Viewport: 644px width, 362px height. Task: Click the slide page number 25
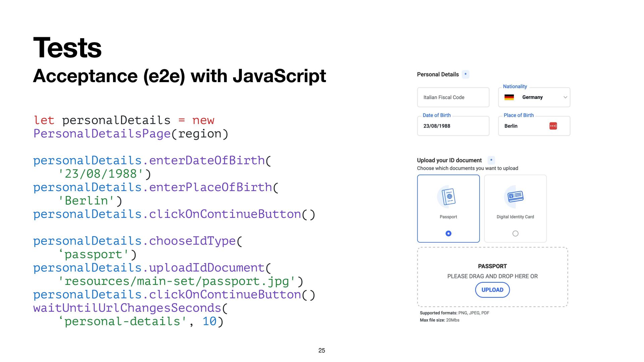point(322,350)
